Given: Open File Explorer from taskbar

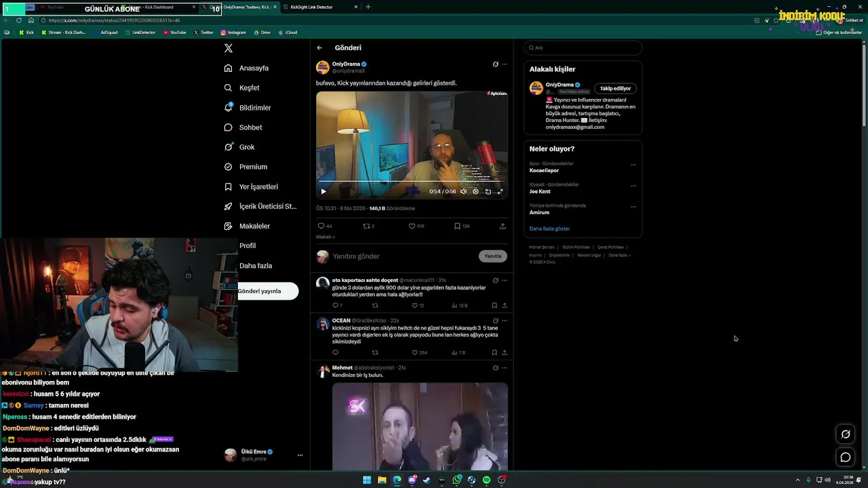Looking at the screenshot, I should [x=382, y=480].
